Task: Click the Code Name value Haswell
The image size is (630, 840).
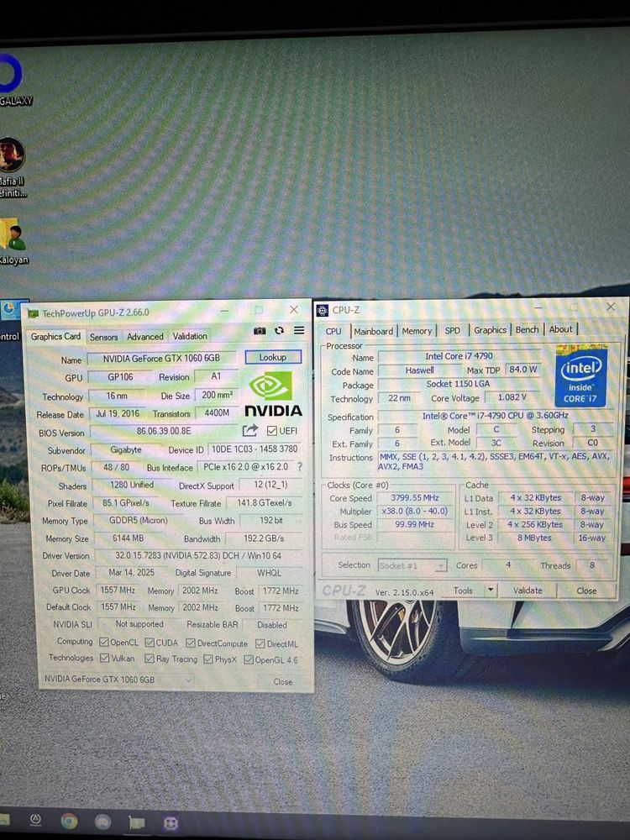Action: (x=419, y=370)
